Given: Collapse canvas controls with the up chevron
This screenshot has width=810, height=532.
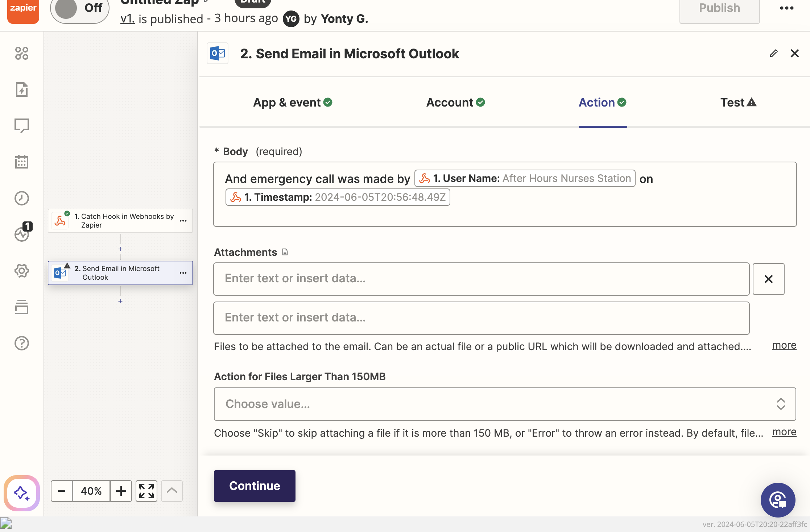Looking at the screenshot, I should point(172,491).
